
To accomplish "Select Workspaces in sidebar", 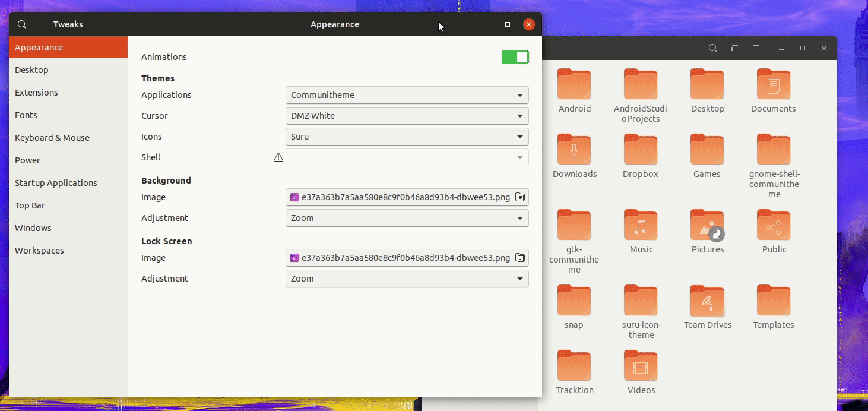I will (x=68, y=251).
